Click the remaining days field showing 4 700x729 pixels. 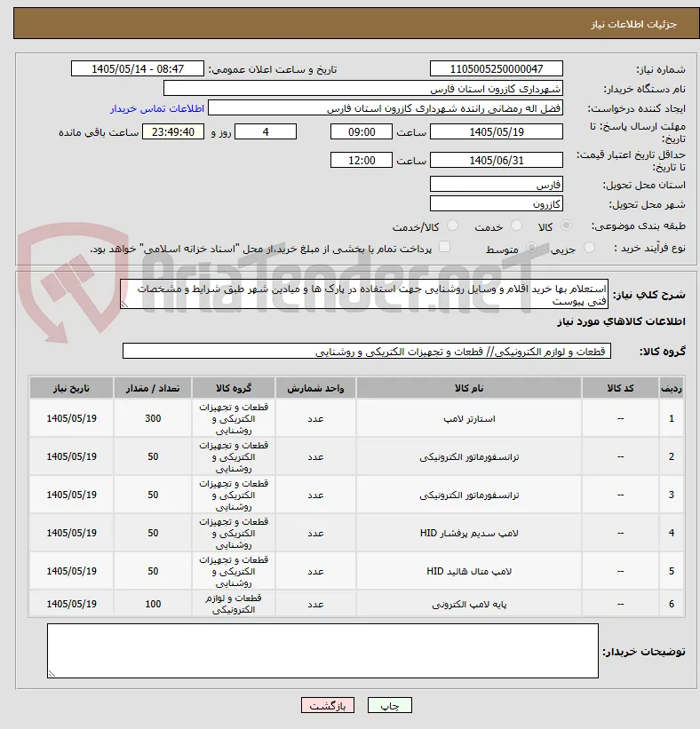point(266,131)
